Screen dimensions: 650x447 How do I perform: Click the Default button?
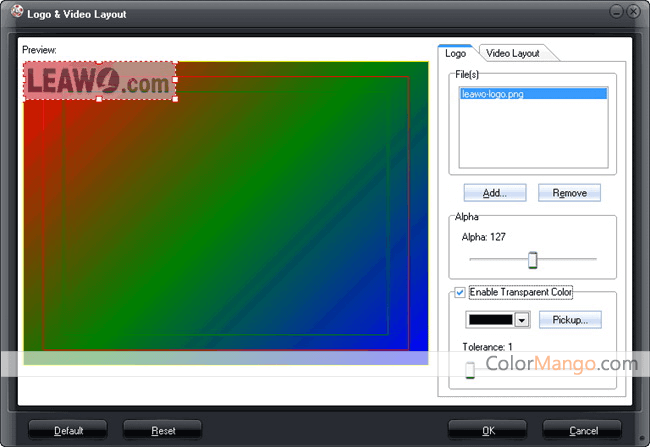[68, 430]
